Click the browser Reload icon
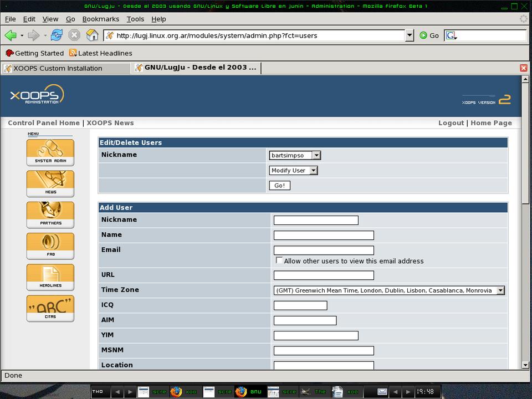The width and height of the screenshot is (532, 399). (x=57, y=35)
